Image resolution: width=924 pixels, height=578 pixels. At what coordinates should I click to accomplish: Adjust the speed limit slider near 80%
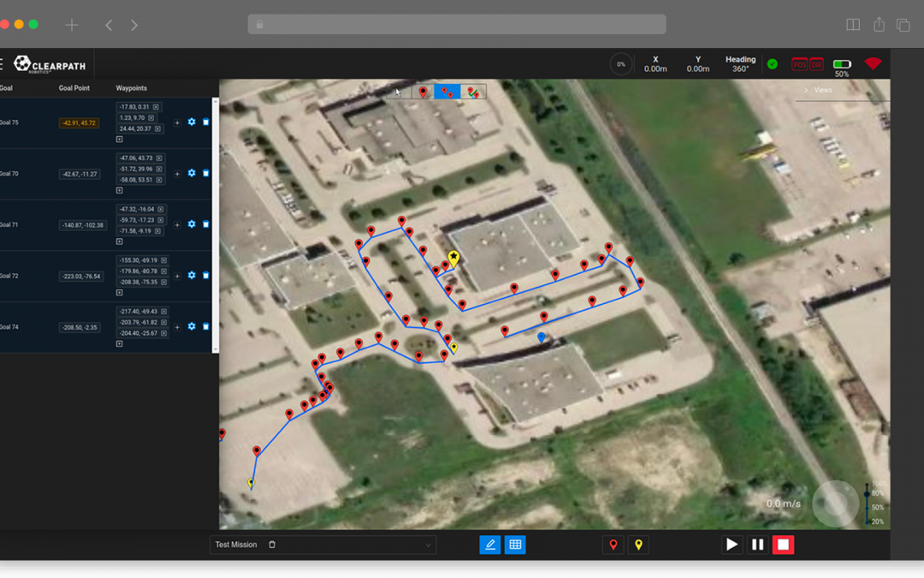(867, 494)
